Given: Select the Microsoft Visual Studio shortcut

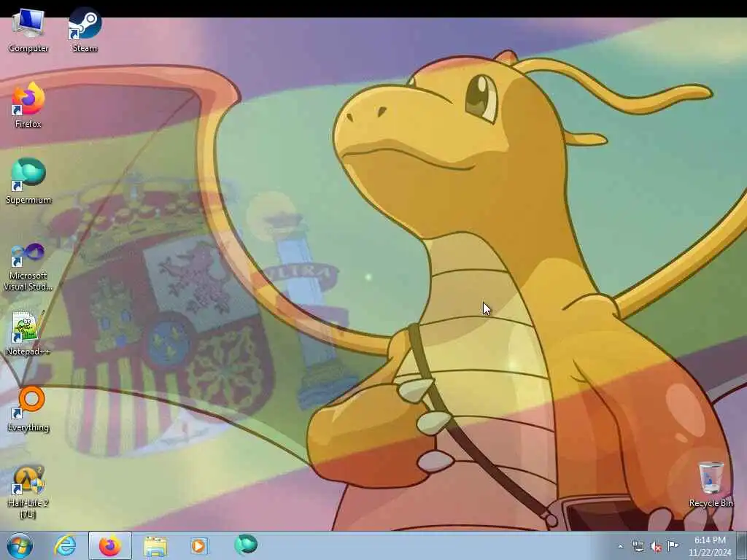Looking at the screenshot, I should 28,267.
